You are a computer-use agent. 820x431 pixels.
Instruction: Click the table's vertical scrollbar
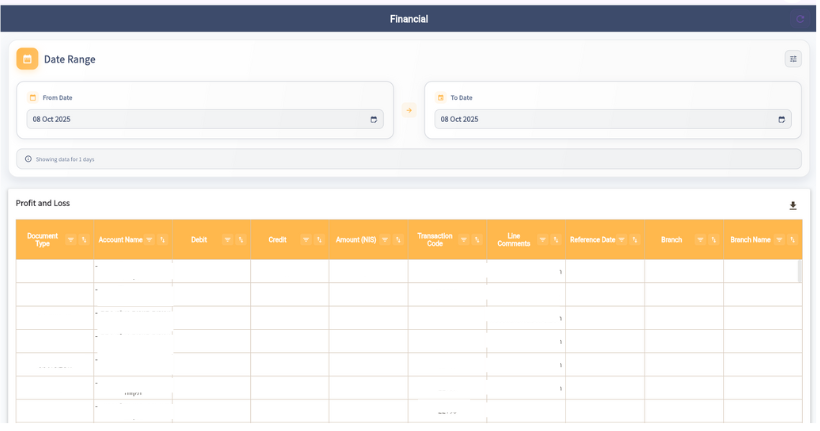[x=798, y=272]
